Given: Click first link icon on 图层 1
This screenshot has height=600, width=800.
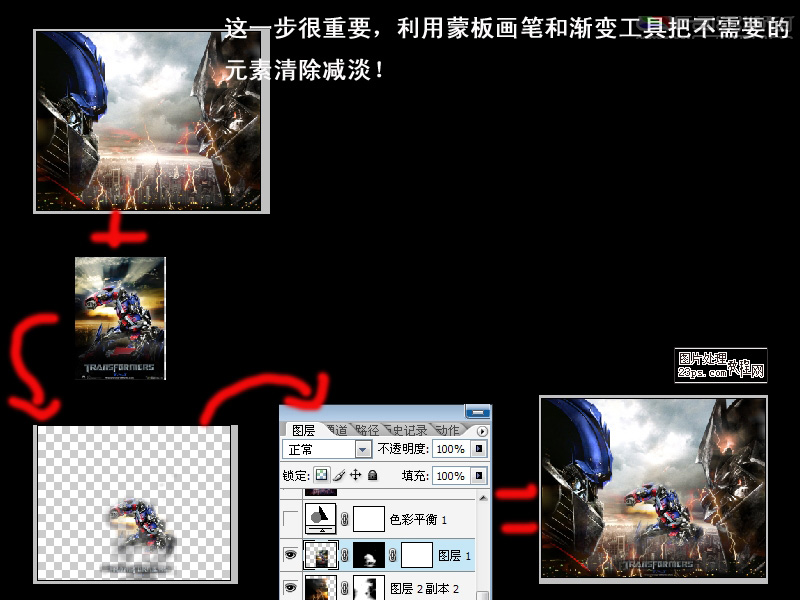Looking at the screenshot, I should pos(344,555).
